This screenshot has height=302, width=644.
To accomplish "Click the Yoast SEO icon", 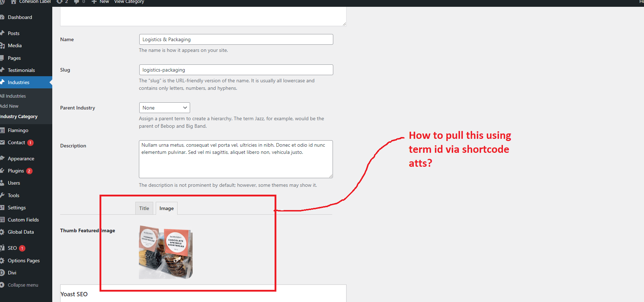I will (x=2, y=248).
